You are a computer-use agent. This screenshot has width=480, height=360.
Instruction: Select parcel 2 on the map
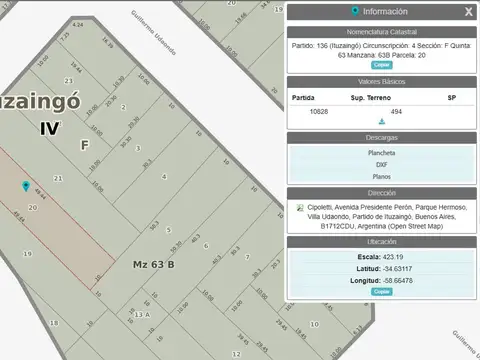pyautogui.click(x=123, y=107)
